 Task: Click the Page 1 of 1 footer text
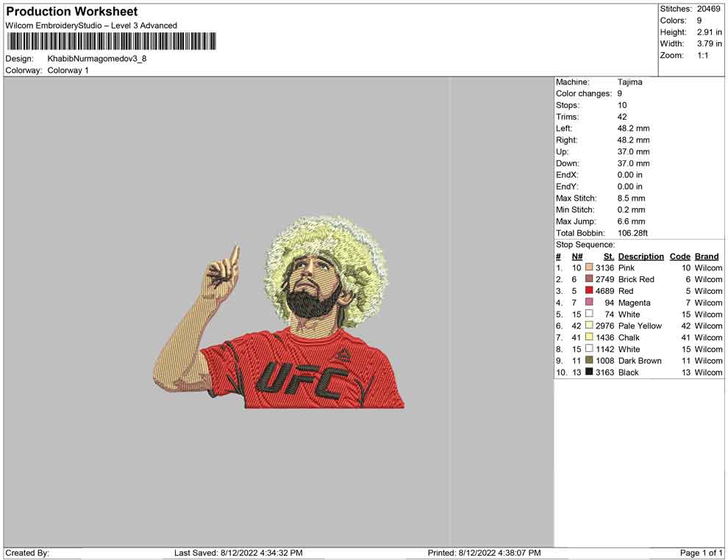click(x=701, y=553)
